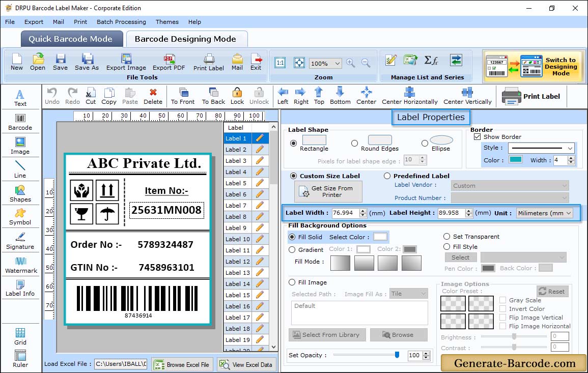Open the Signature tool
588x373 pixels.
pos(20,241)
